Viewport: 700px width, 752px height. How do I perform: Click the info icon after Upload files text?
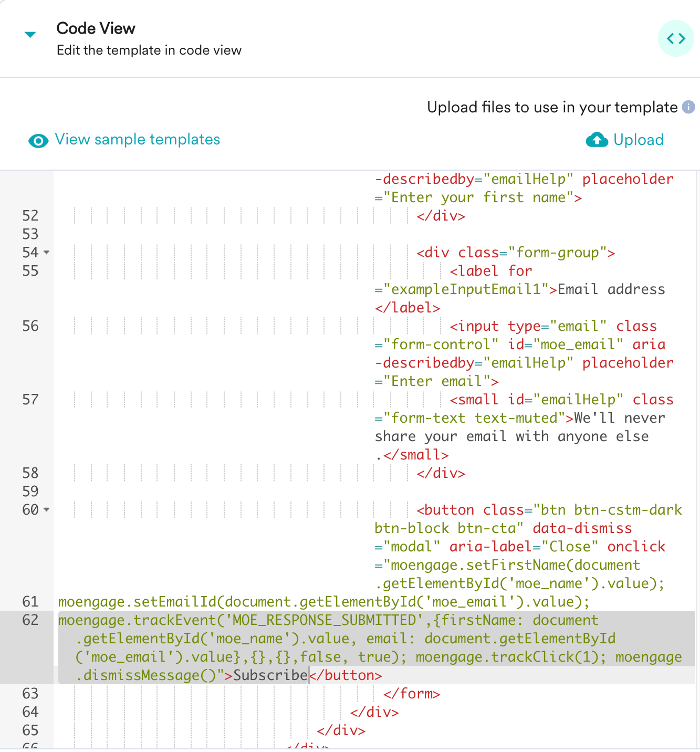[x=688, y=107]
